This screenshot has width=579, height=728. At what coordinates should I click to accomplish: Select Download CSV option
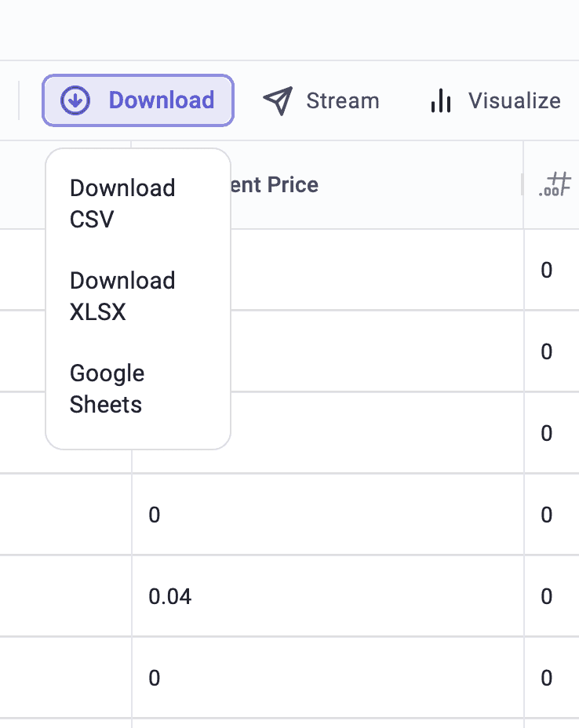point(122,203)
